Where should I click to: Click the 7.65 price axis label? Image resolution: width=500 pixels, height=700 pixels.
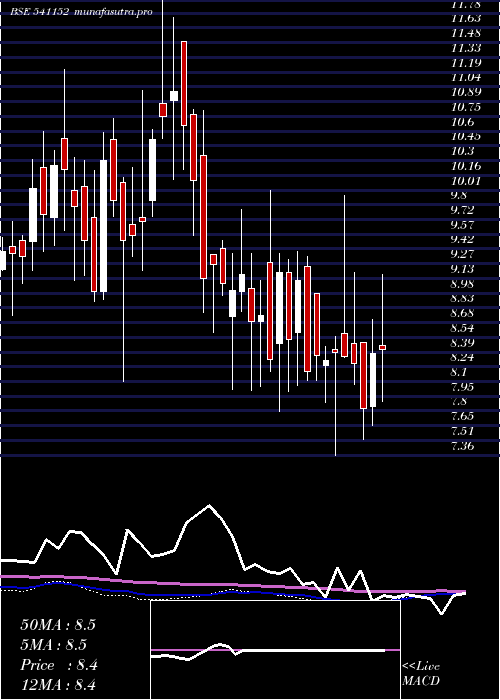(462, 416)
